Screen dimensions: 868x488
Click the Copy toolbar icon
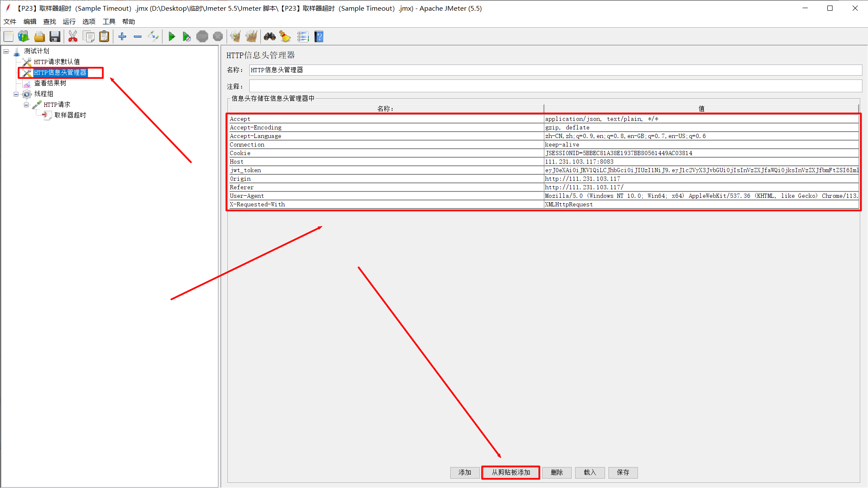pyautogui.click(x=89, y=37)
